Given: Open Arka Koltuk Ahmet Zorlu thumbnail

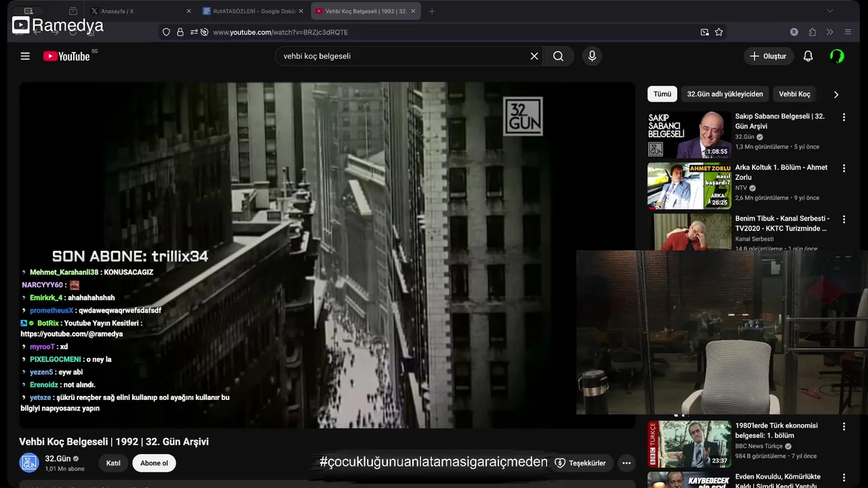Looking at the screenshot, I should pos(689,186).
